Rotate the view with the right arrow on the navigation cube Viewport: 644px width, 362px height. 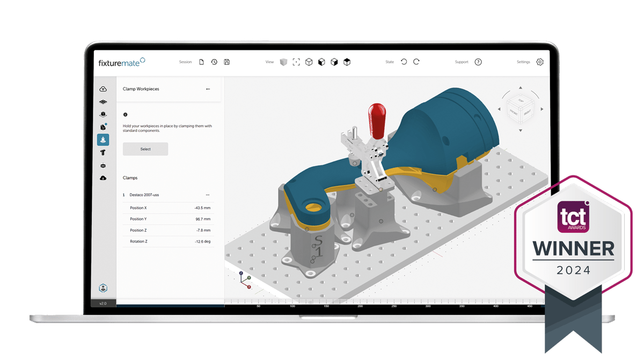[542, 109]
